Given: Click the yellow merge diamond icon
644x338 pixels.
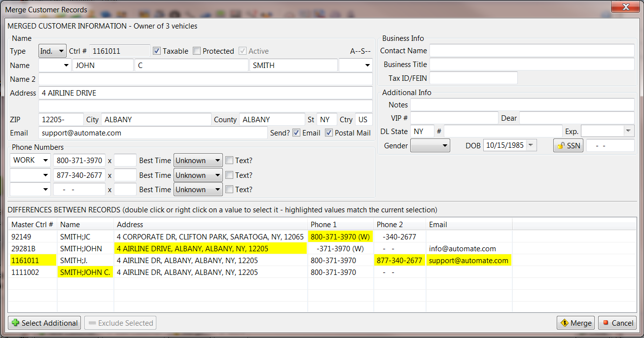Looking at the screenshot, I should coord(565,323).
